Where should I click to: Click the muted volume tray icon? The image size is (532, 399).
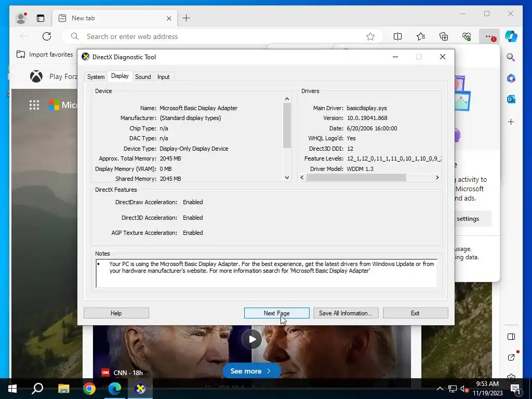tap(464, 389)
